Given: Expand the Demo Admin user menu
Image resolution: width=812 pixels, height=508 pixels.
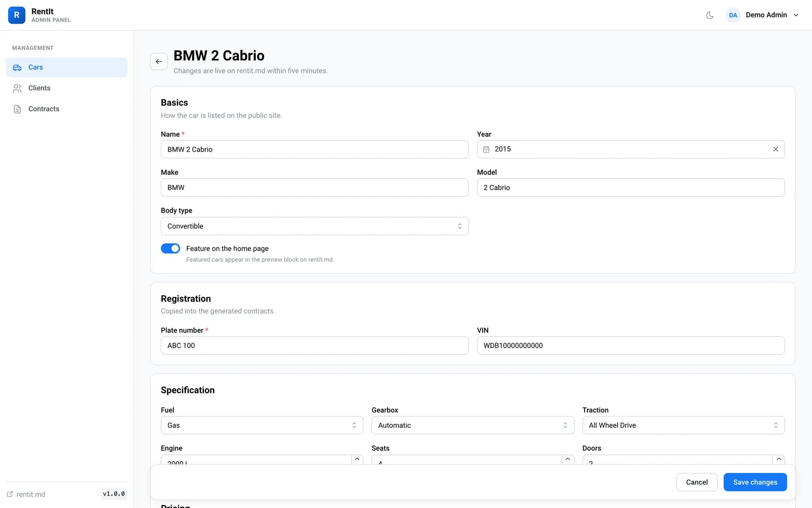Looking at the screenshot, I should 763,15.
